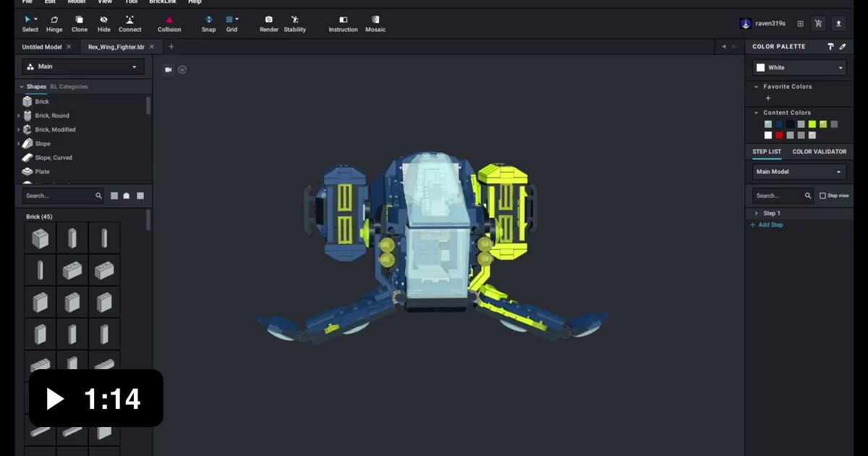Run the Stability check tool
The height and width of the screenshot is (456, 868).
(294, 24)
